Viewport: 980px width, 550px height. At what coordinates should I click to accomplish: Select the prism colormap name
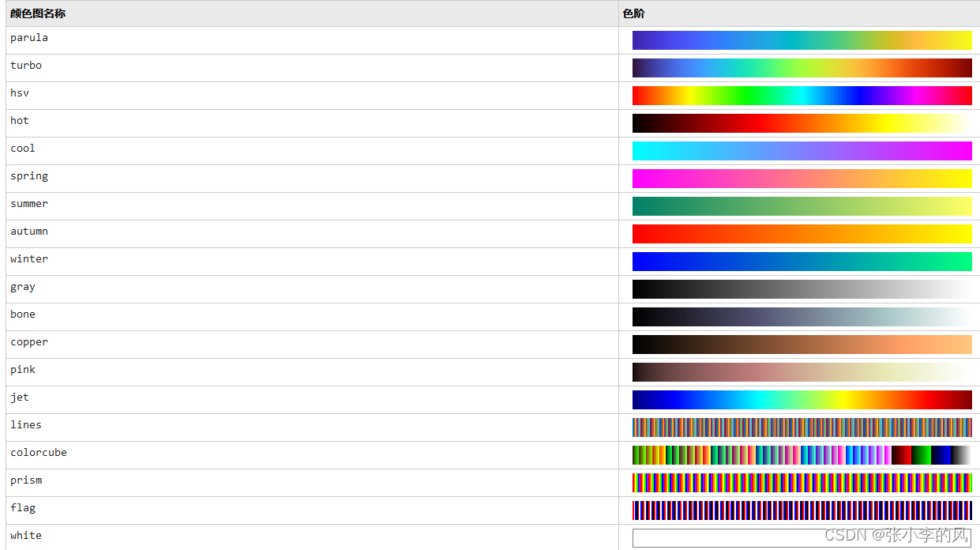point(25,480)
